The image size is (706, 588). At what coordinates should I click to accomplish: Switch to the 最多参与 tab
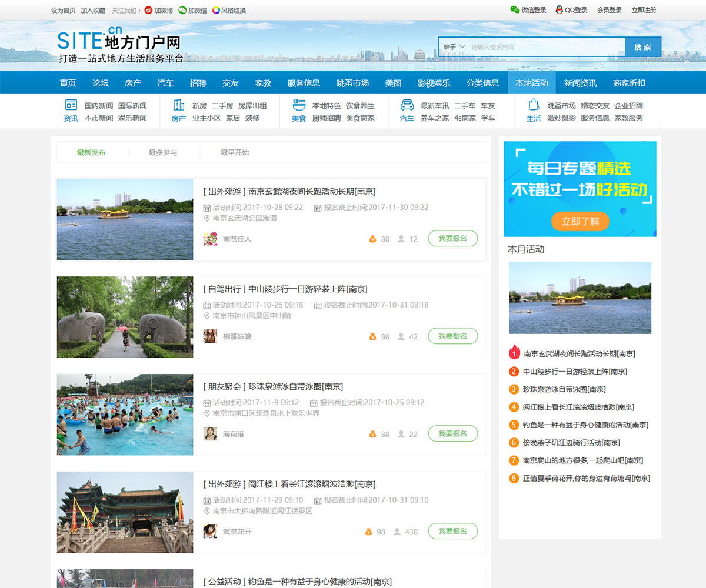pos(163,153)
